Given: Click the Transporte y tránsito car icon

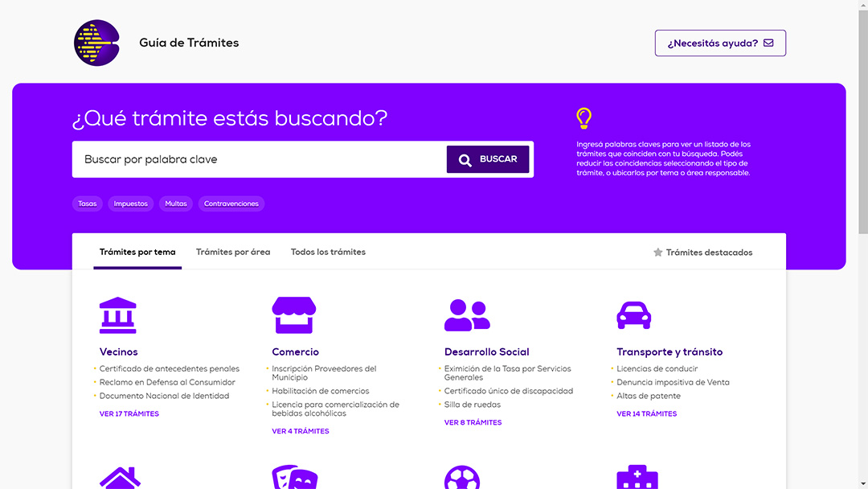Looking at the screenshot, I should pyautogui.click(x=633, y=315).
